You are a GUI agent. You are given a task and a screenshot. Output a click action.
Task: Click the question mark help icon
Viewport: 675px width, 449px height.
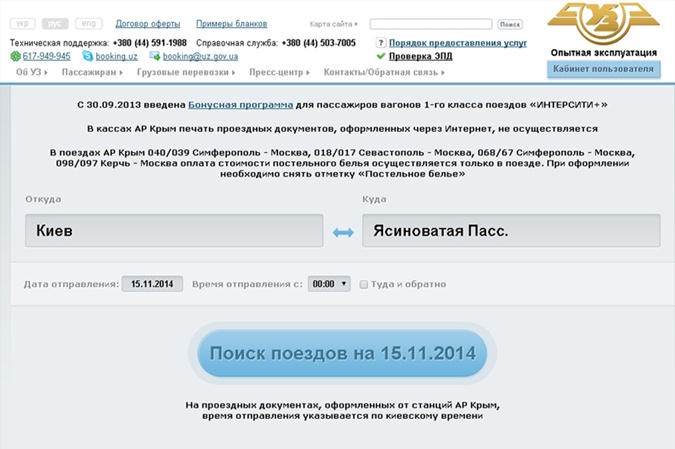[380, 43]
